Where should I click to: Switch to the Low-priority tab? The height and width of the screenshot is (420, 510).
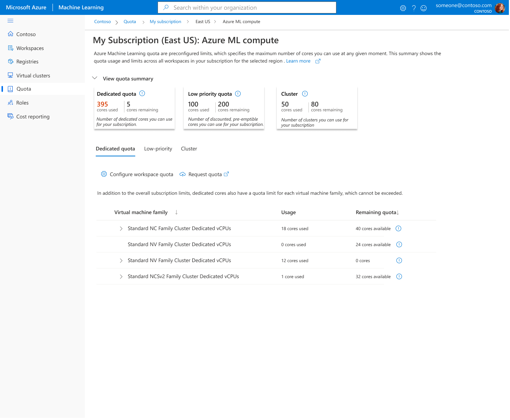[158, 149]
